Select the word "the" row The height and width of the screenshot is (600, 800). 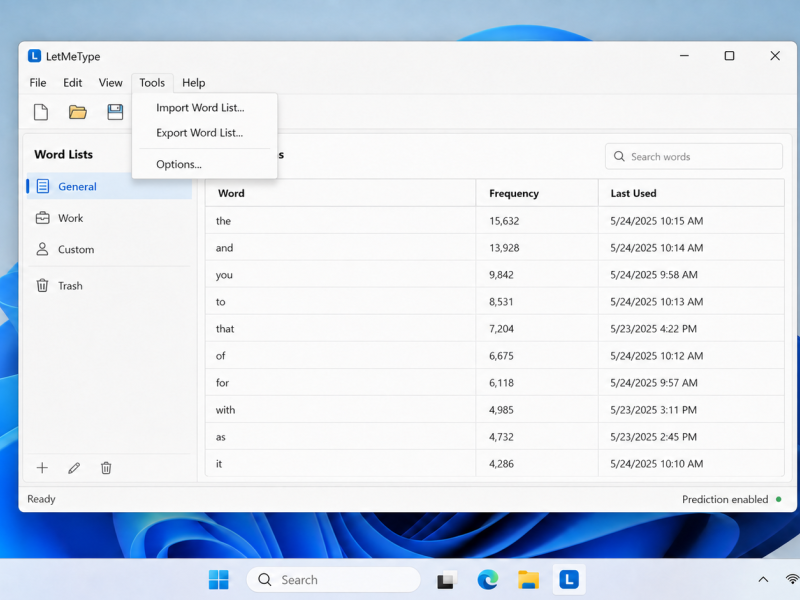(494, 220)
